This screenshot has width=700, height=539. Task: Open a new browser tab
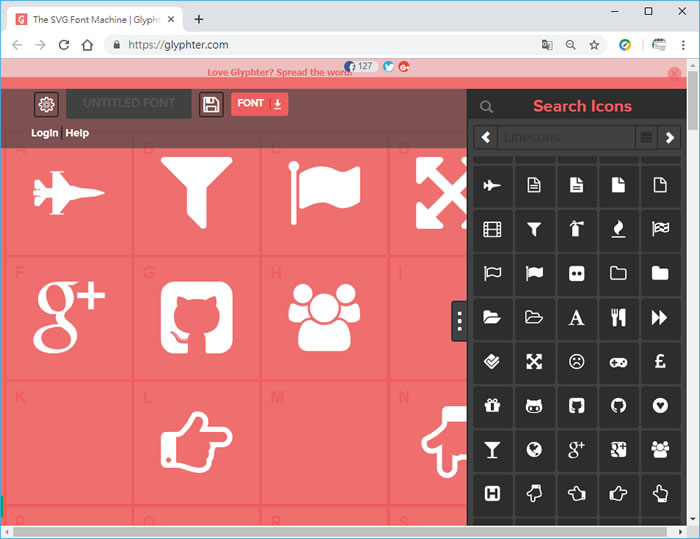point(199,19)
